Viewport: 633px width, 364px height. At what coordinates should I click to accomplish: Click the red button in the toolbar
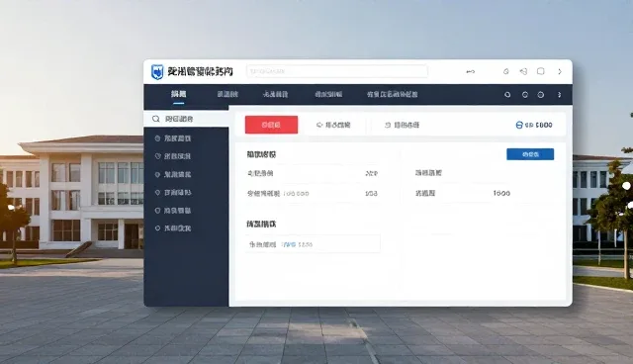pos(271,125)
